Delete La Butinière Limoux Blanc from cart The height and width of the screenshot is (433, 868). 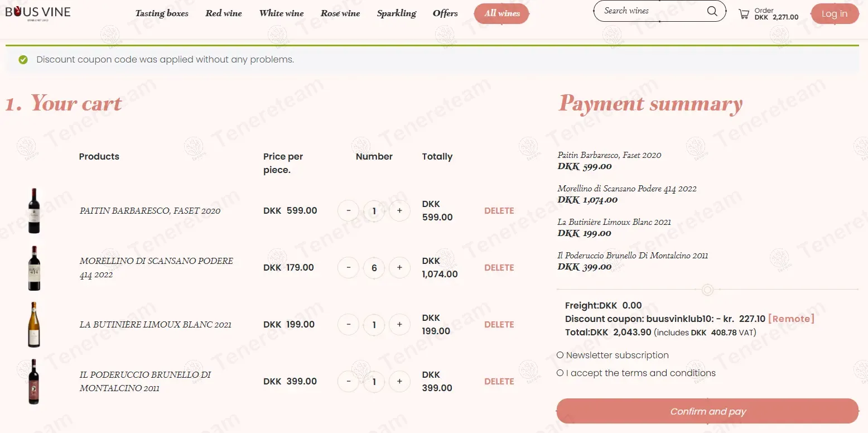point(499,325)
